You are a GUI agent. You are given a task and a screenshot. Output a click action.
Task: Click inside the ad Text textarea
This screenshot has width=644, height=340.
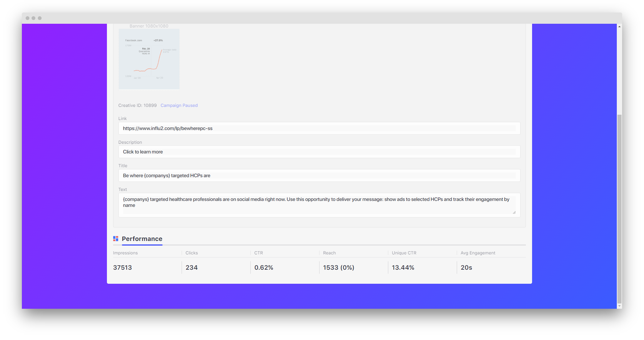pyautogui.click(x=319, y=205)
